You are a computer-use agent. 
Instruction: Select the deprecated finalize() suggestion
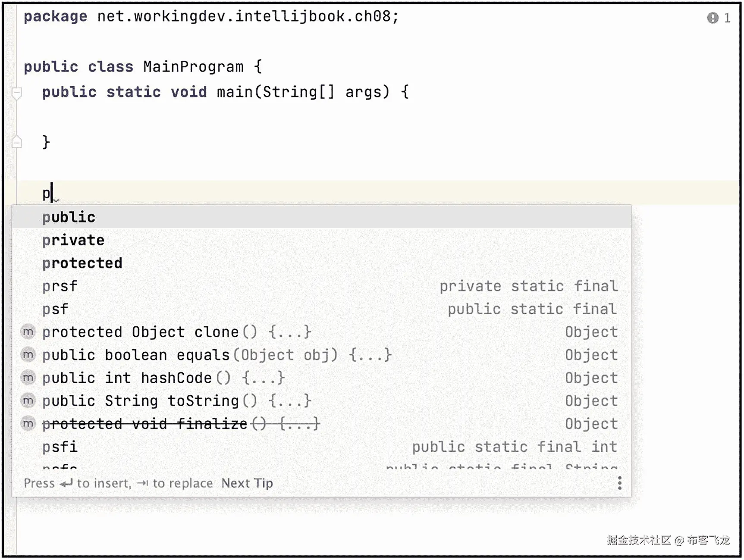(322, 423)
